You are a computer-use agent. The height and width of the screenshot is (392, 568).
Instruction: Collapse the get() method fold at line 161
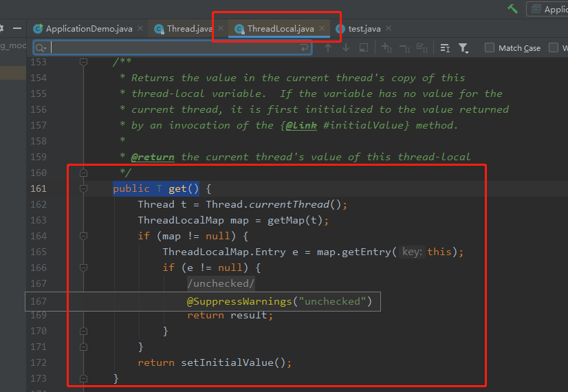point(84,188)
